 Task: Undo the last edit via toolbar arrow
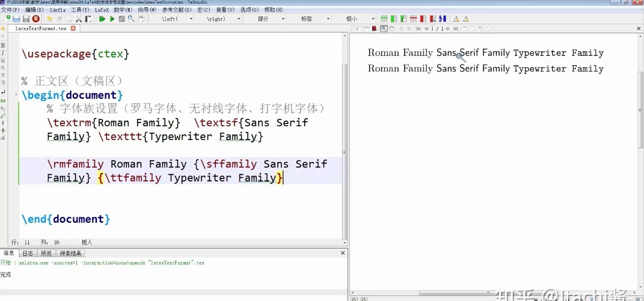pos(49,19)
